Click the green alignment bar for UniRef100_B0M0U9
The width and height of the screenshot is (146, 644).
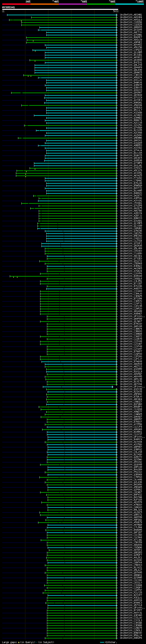63,276
